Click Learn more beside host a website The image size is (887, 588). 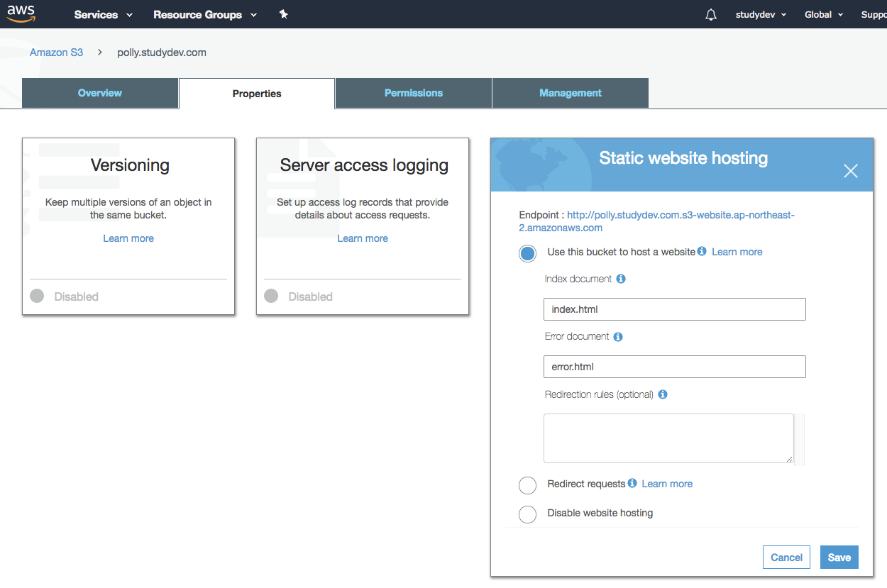[737, 252]
